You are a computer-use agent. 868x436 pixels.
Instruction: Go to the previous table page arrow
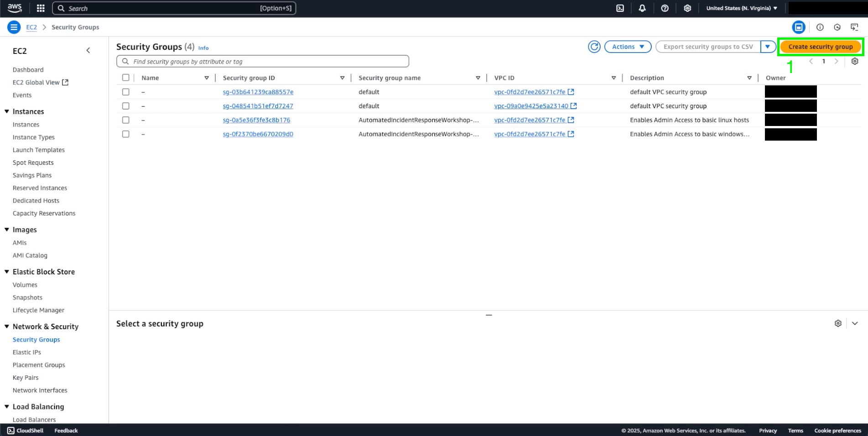click(x=811, y=61)
